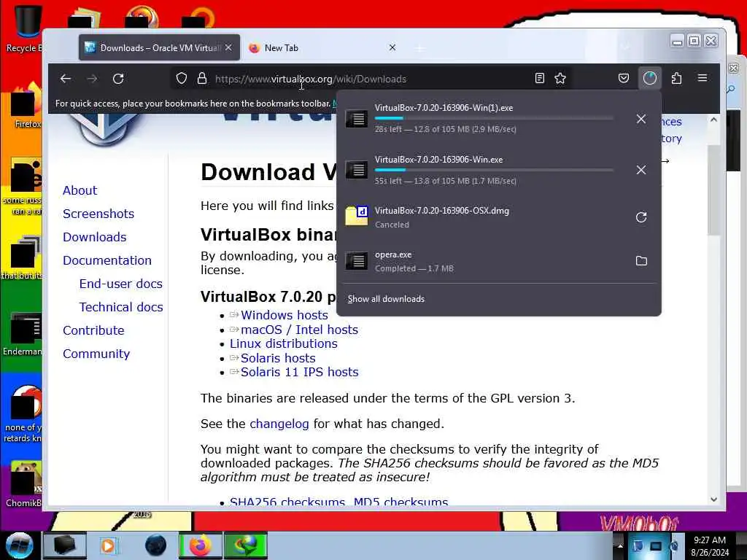This screenshot has width=747, height=560.
Task: Close the New Tab tab
Action: pos(392,47)
